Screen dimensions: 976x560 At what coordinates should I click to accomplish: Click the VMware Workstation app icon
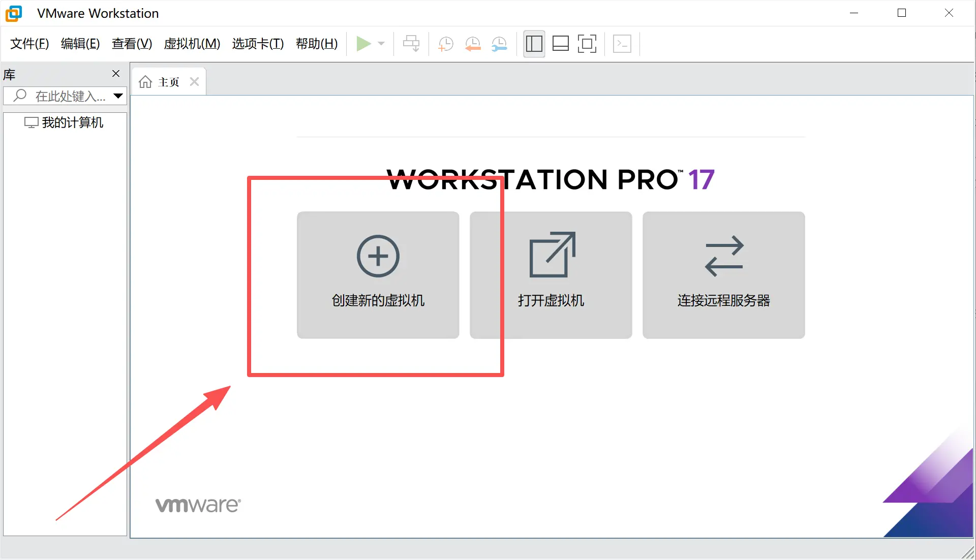click(x=14, y=13)
